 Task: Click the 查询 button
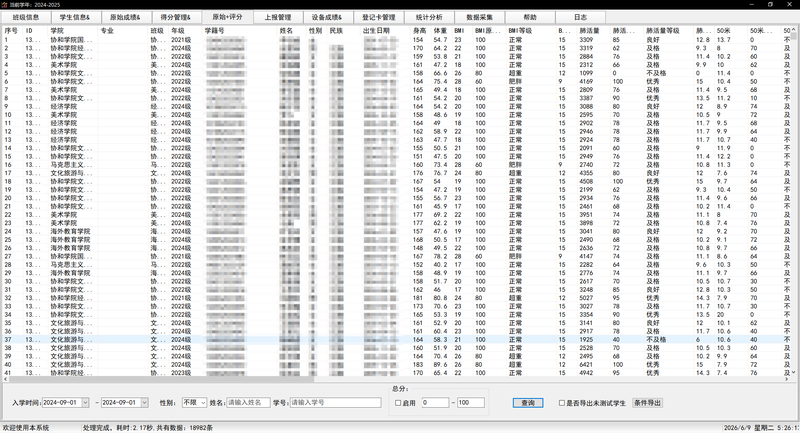pos(528,403)
